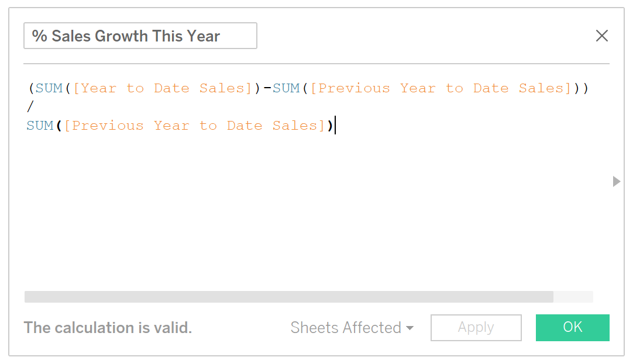
Task: Click the horizontal scrollbar thumb
Action: [288, 297]
